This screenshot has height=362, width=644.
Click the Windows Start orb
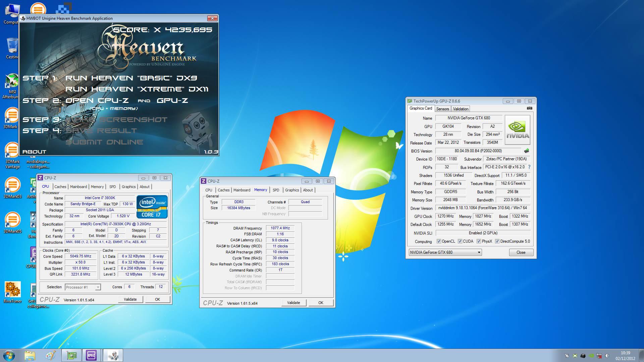pos(9,355)
